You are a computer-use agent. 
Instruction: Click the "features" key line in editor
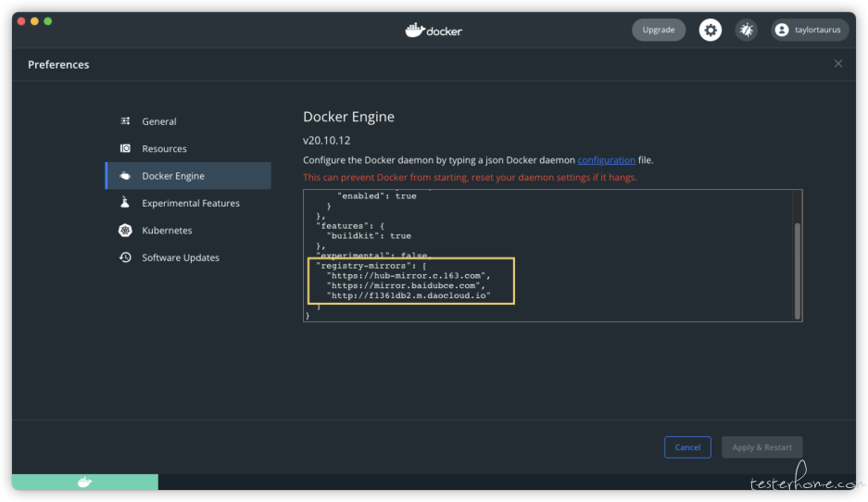[350, 226]
